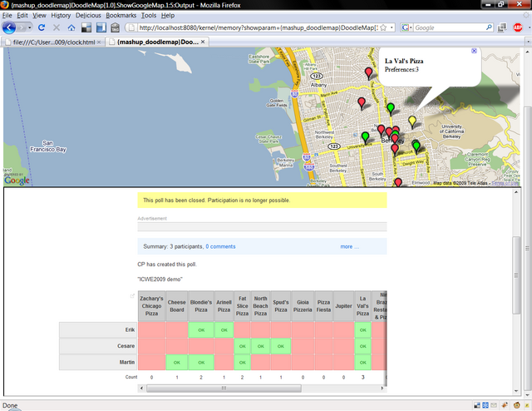
Task: Open the View menu
Action: point(39,15)
